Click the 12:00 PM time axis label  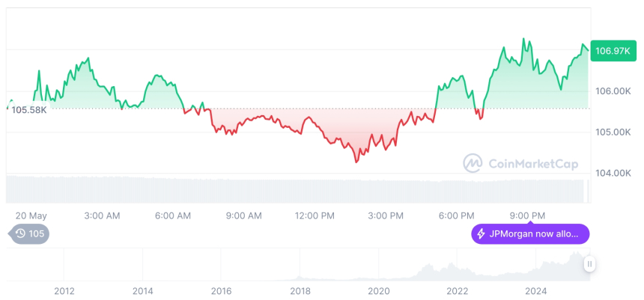click(x=315, y=215)
